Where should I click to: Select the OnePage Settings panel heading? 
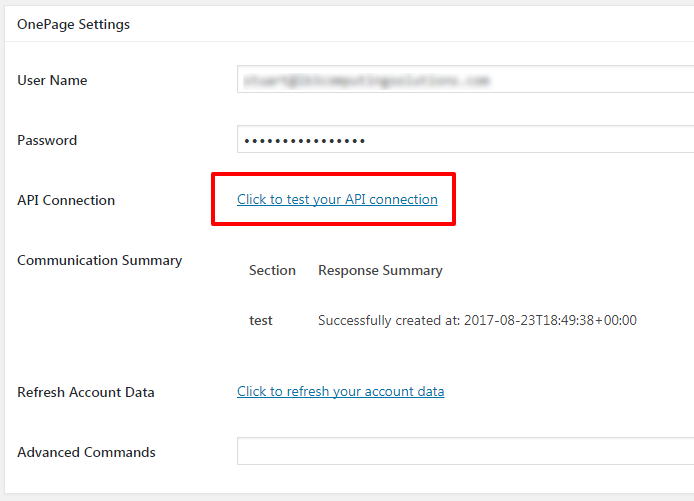pyautogui.click(x=73, y=24)
